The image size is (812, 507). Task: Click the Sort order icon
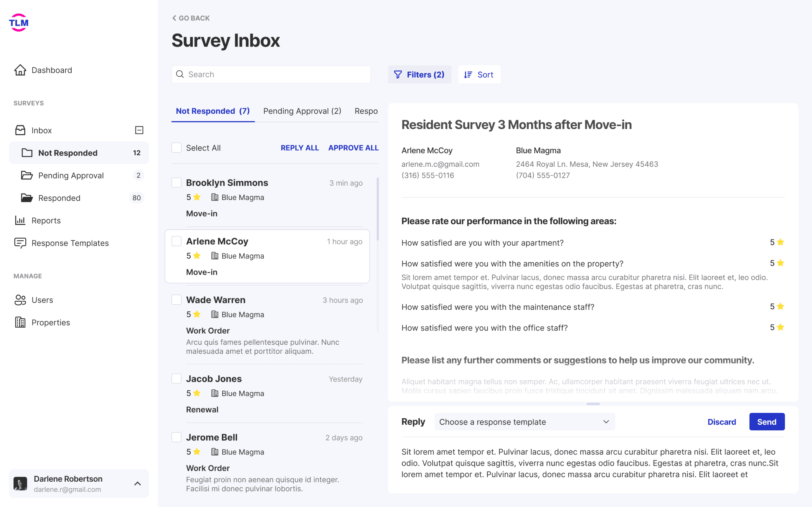(x=468, y=74)
